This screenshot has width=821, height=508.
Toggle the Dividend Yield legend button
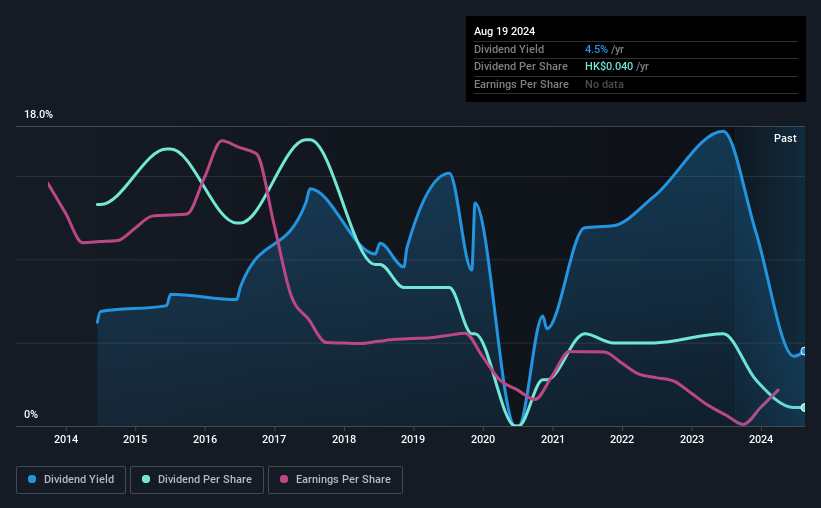click(71, 480)
